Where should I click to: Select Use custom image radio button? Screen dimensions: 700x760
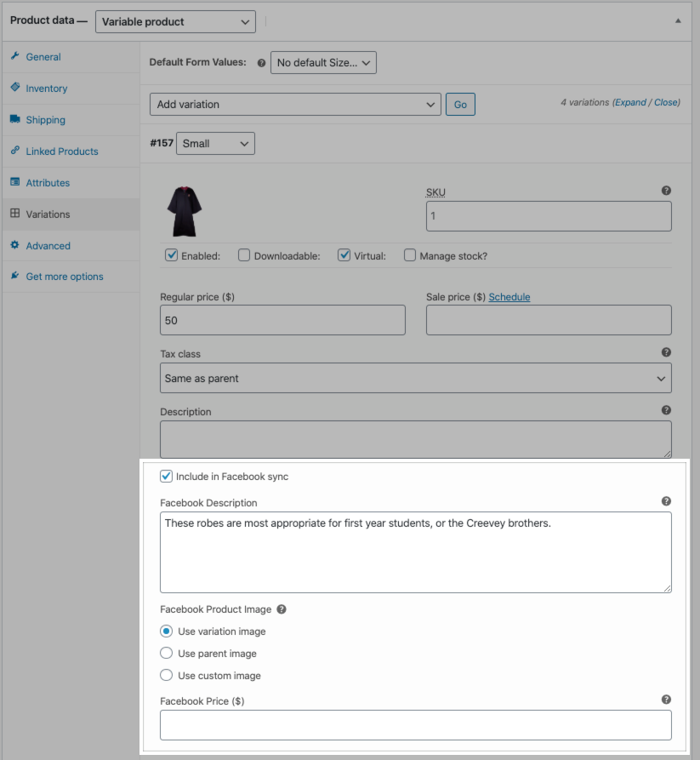point(166,675)
